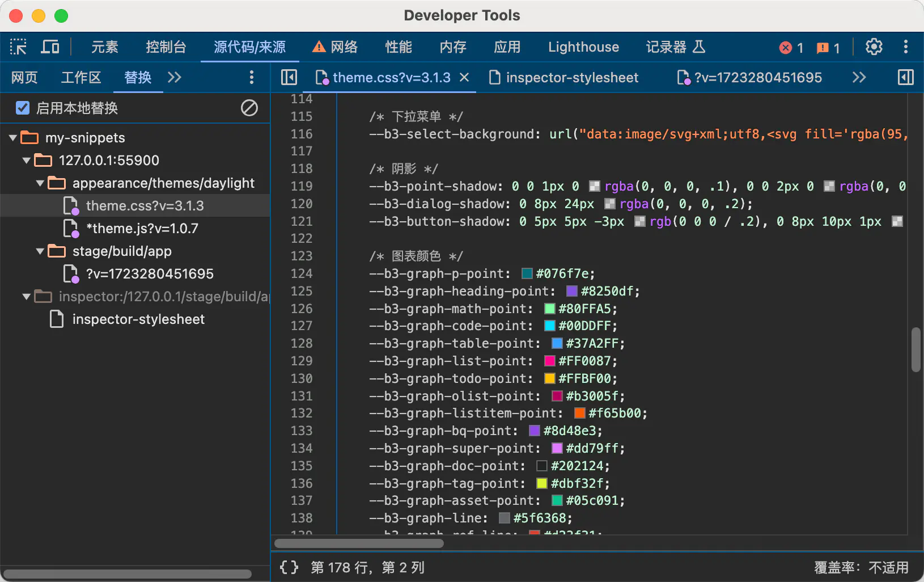Hide the navigator sidebar panel
This screenshot has height=582, width=924.
tap(289, 78)
